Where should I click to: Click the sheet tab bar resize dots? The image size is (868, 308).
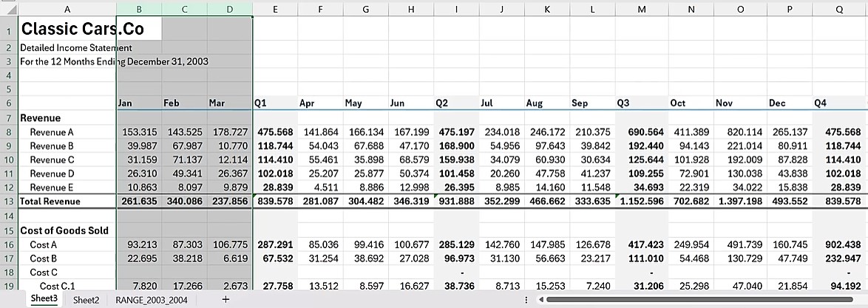[x=526, y=299]
